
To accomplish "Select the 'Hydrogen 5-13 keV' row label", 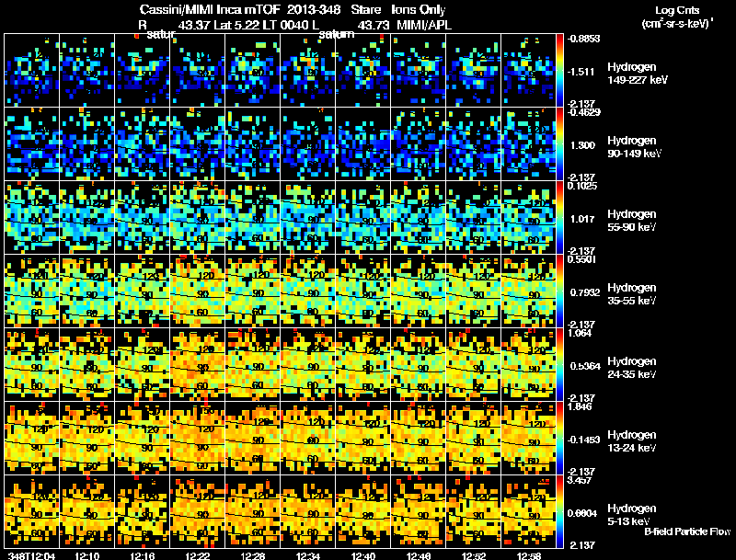I will [632, 515].
